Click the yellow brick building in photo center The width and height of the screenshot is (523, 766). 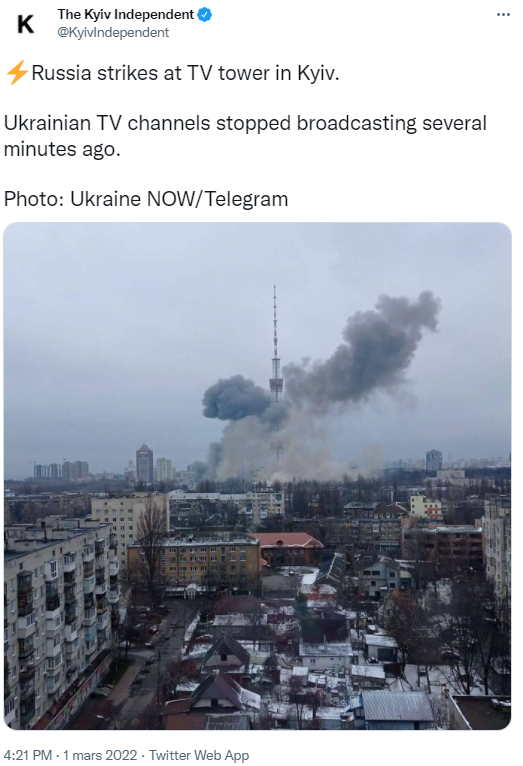click(194, 562)
